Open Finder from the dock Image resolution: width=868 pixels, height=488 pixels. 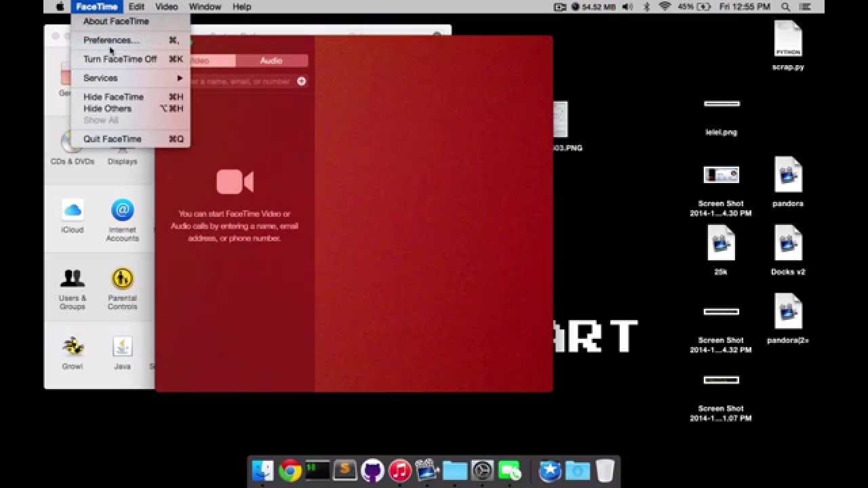tap(262, 470)
